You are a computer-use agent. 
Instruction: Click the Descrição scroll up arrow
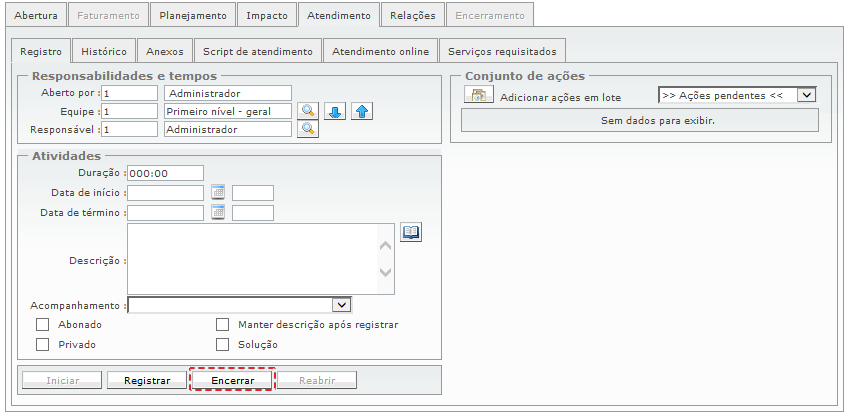pos(386,245)
